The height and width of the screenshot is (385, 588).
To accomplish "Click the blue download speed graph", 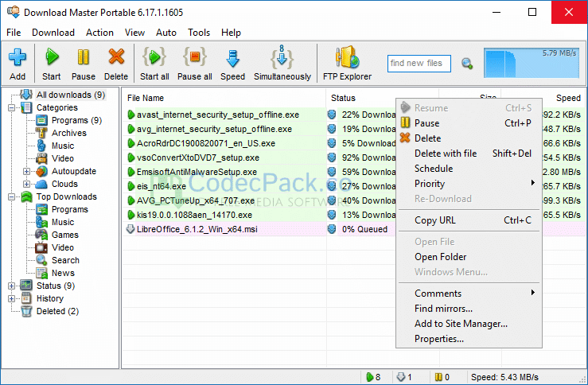I will (532, 63).
